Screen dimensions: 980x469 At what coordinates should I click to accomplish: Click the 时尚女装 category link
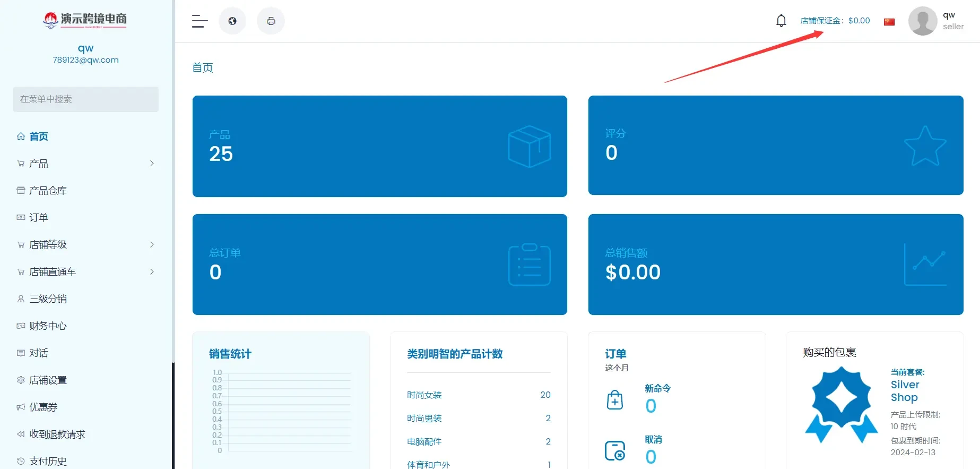click(x=424, y=395)
